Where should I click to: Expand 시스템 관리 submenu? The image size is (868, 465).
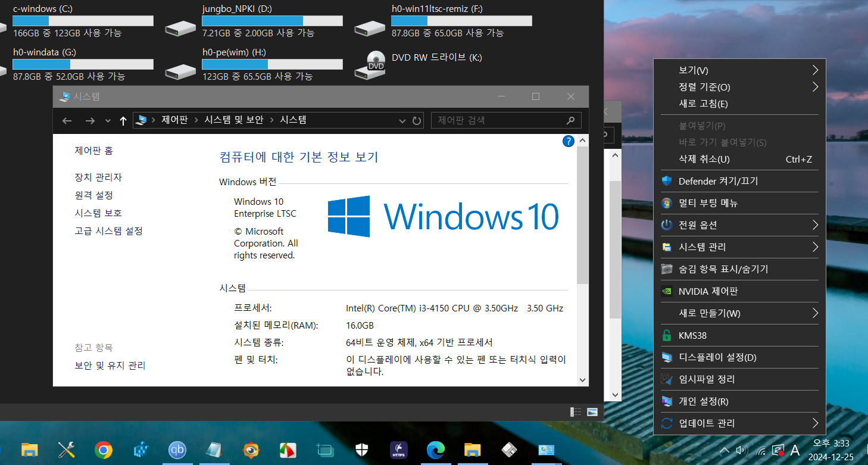point(739,247)
